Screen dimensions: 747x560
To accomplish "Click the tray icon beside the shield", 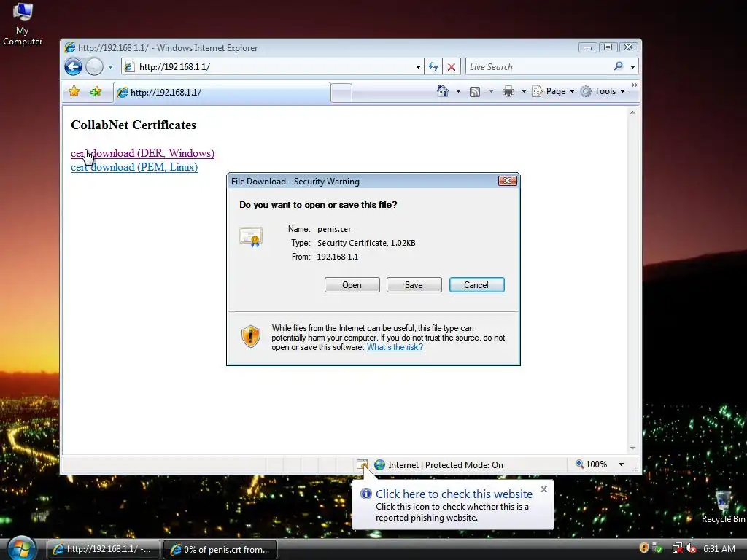I will pos(658,548).
